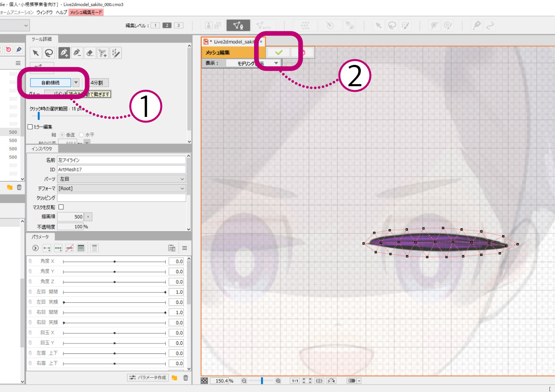Select the arrow selection tool in ツール詳細

click(36, 53)
